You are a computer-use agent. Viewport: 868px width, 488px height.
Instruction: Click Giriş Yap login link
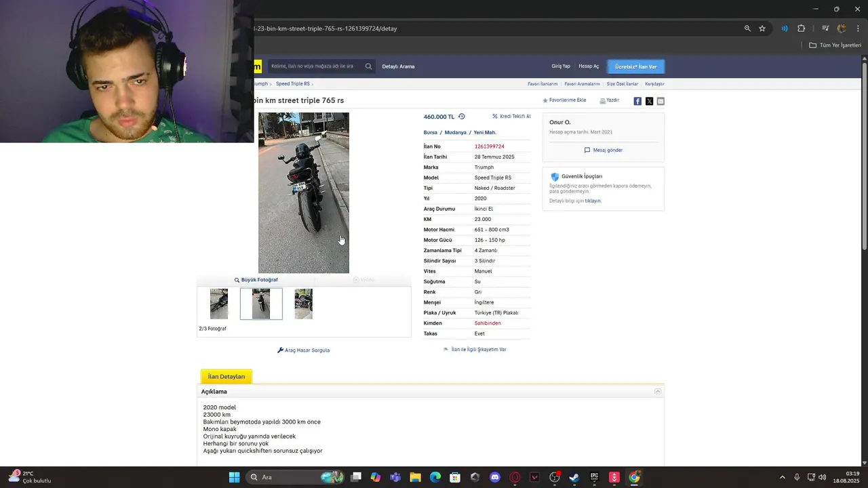point(561,66)
